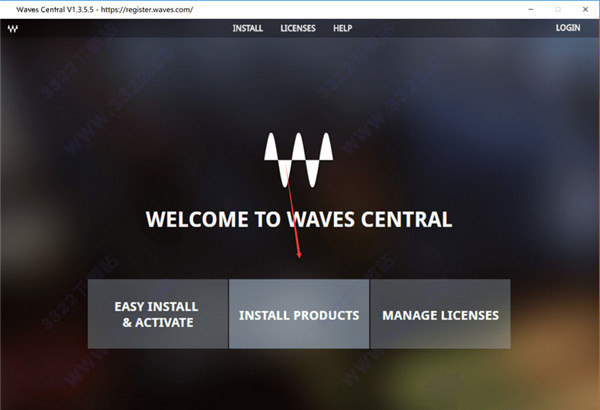Open the HELP menu
Screen dimensions: 600x410
click(342, 28)
